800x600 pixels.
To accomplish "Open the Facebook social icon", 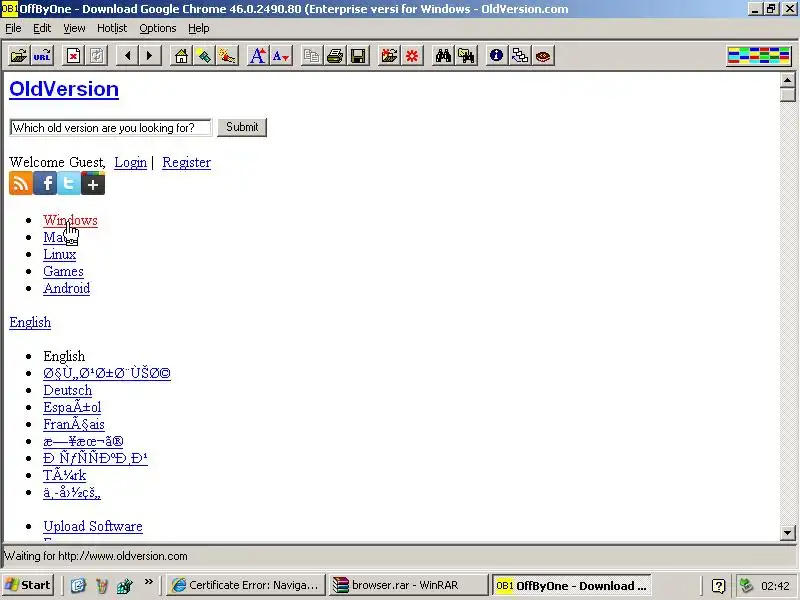I will (x=45, y=184).
